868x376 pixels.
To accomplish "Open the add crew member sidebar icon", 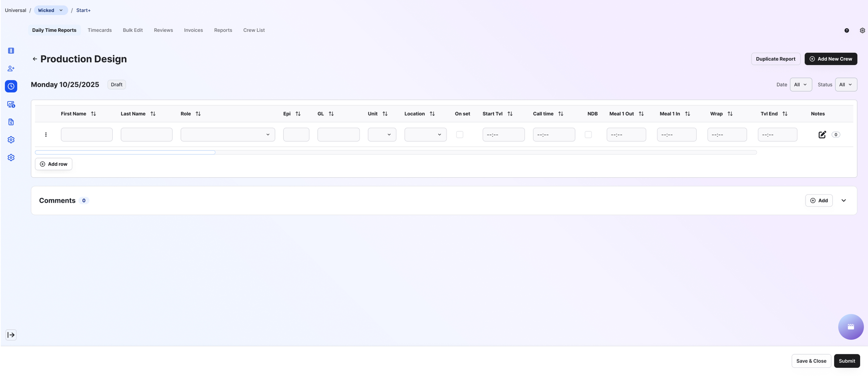I will [11, 68].
